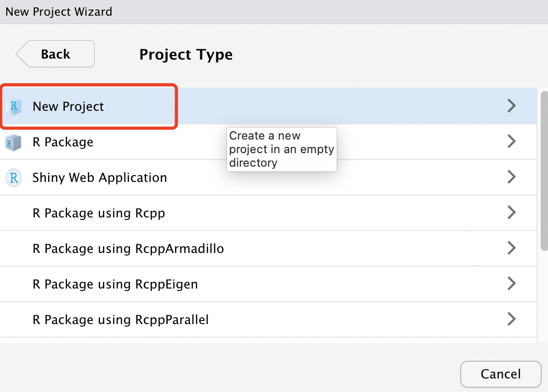Select the New Project text label

(68, 107)
